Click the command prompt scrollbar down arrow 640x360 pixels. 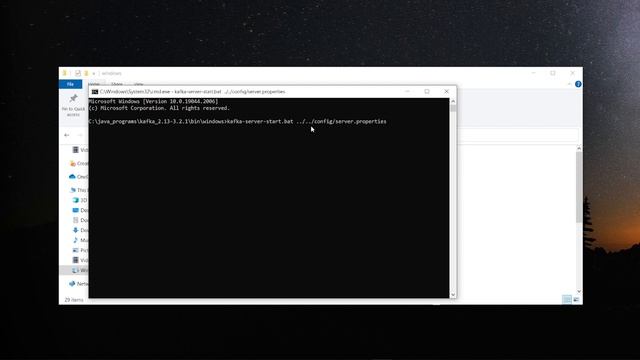[453, 295]
